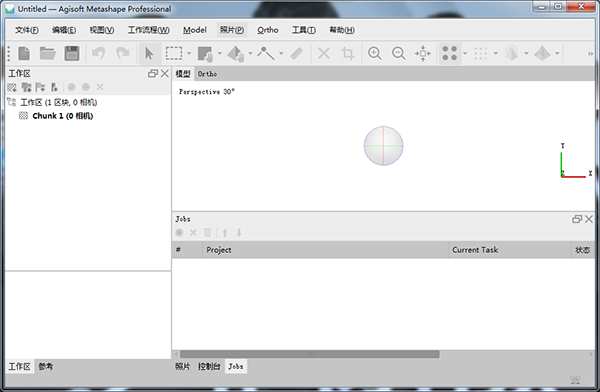
Task: Open move object tool dropdown arrow
Action: pyautogui.click(x=250, y=53)
